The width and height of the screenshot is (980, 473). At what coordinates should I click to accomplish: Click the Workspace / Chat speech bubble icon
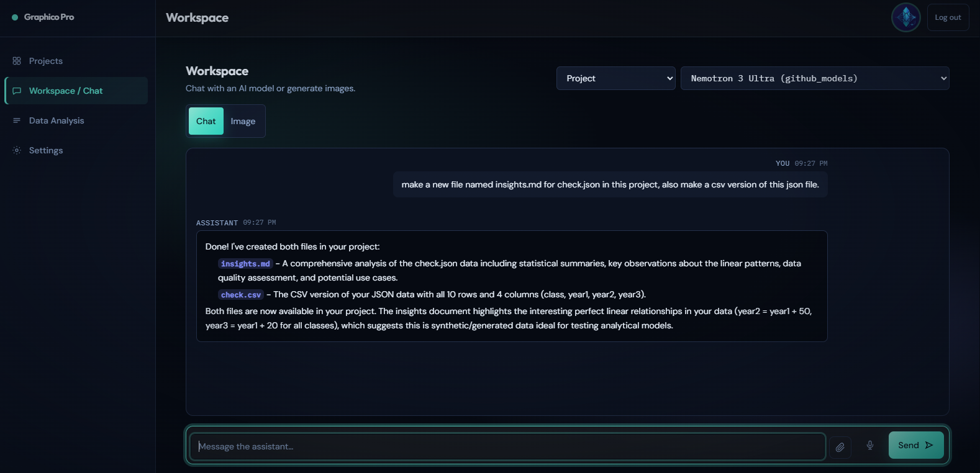[17, 91]
